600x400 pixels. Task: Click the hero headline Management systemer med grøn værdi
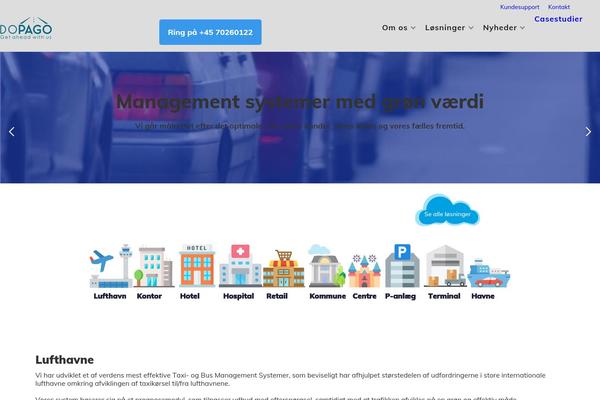coord(300,102)
